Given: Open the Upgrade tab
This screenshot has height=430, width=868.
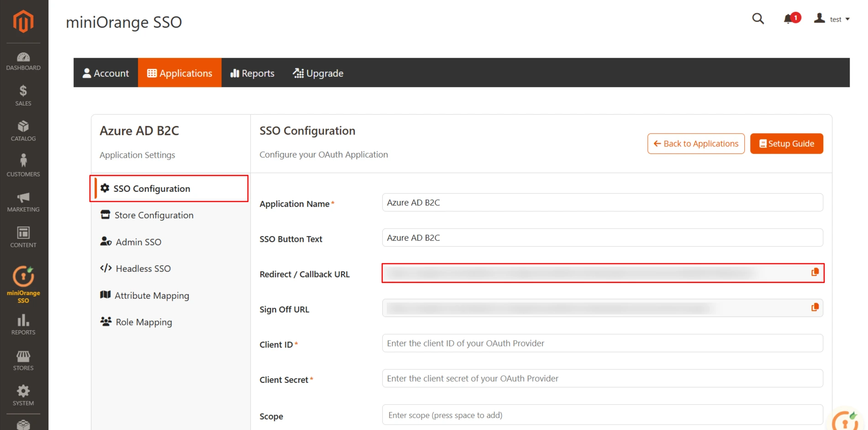Looking at the screenshot, I should 318,73.
